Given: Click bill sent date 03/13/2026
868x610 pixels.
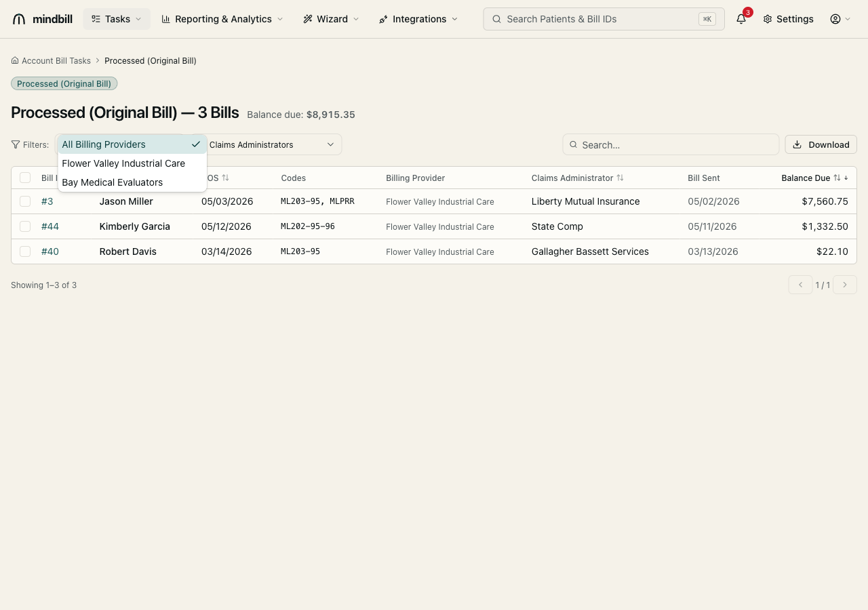Looking at the screenshot, I should pyautogui.click(x=713, y=251).
